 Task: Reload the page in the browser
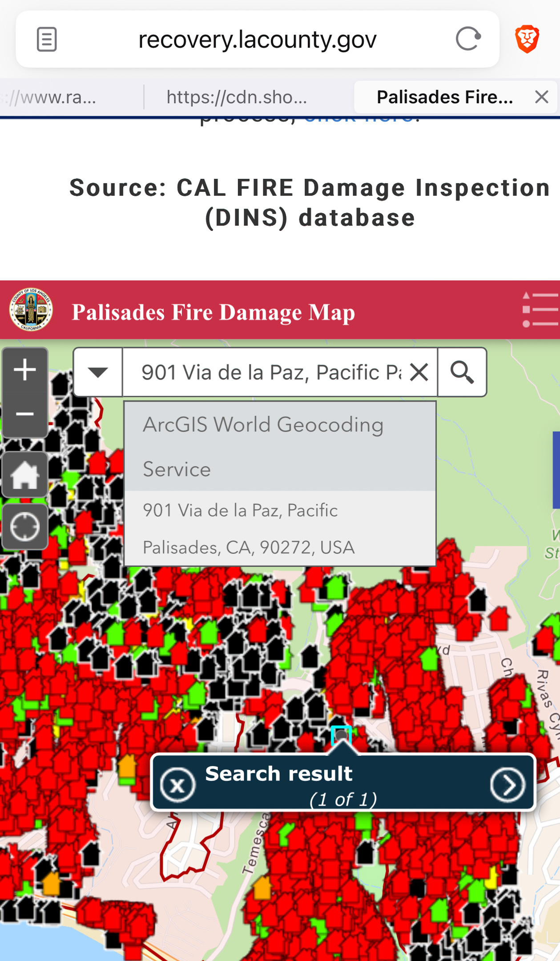point(468,39)
